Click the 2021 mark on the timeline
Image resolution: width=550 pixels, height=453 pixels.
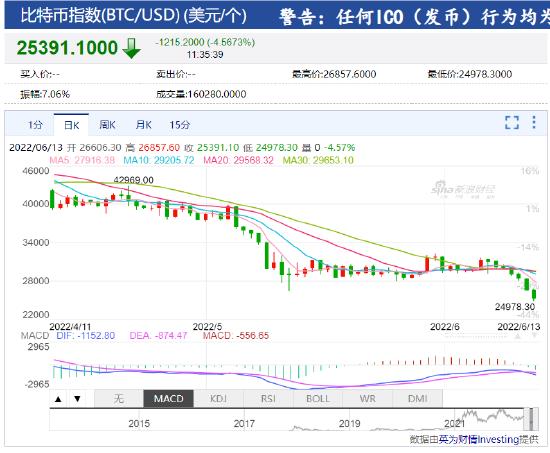point(455,424)
